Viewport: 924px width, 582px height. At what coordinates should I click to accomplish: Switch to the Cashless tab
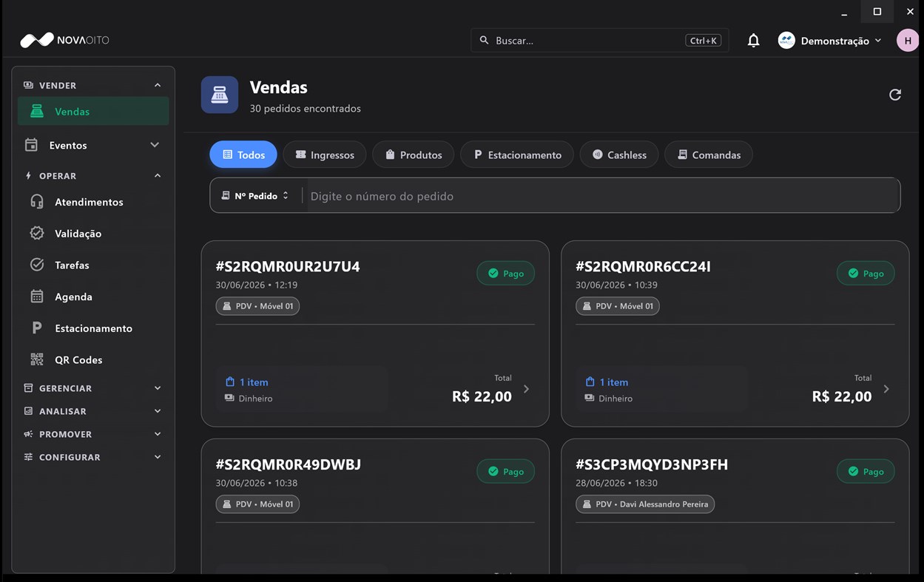619,155
